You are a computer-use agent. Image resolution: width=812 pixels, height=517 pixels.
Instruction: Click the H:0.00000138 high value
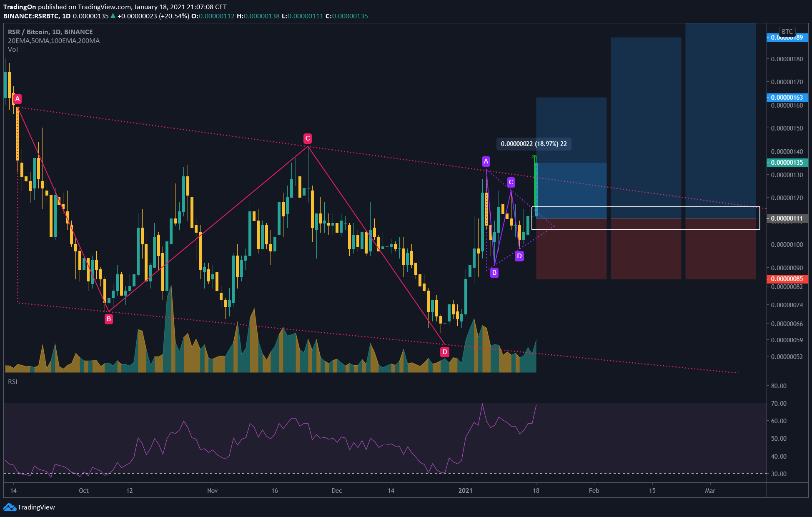(258, 16)
